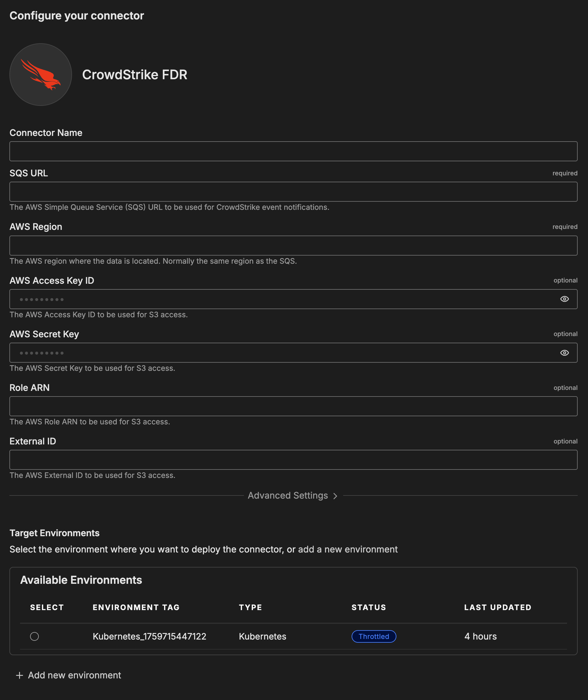Click the Advanced Settings chevron arrow
Image resolution: width=588 pixels, height=700 pixels.
tap(335, 496)
